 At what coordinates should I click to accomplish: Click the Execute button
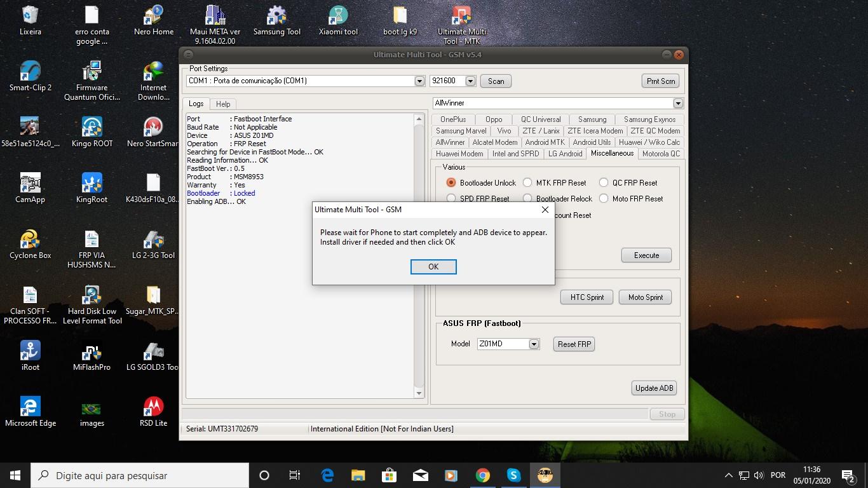[x=646, y=255]
